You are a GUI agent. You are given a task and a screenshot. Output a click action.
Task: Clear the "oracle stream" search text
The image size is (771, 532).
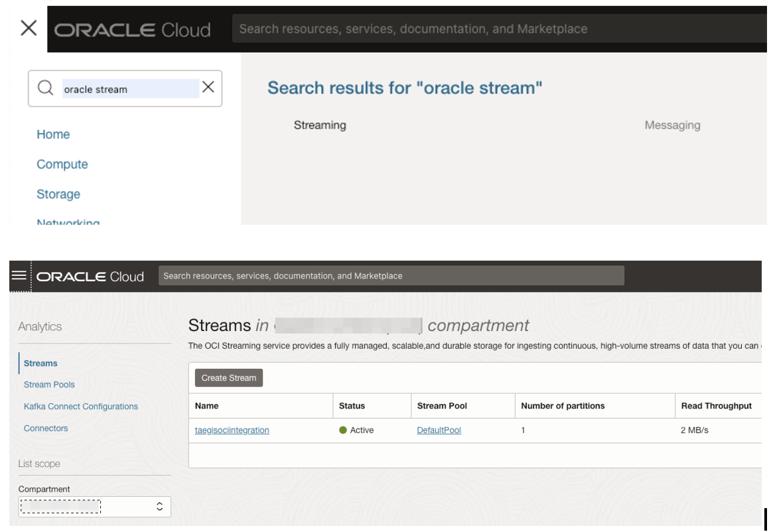[x=208, y=88]
